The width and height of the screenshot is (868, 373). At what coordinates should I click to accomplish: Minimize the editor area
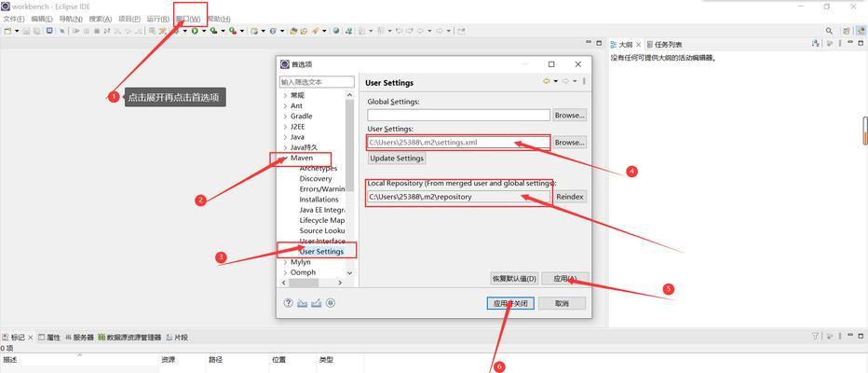click(589, 43)
